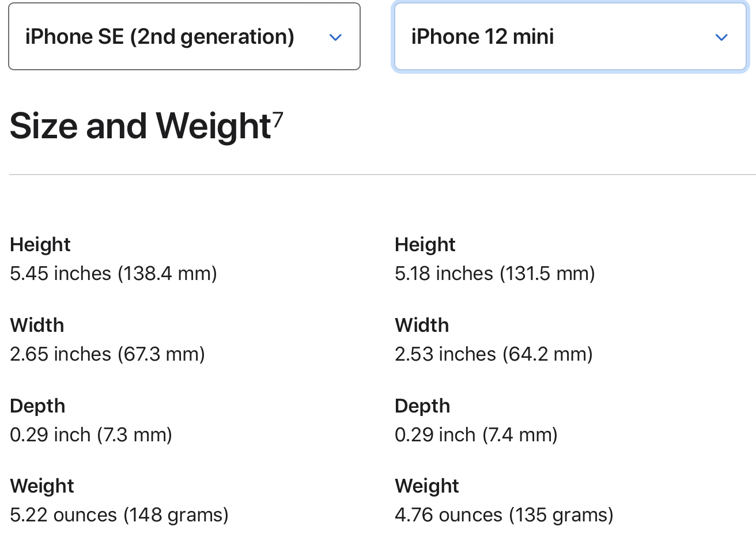This screenshot has width=756, height=560.
Task: Click the iPhone 12 mini Width label
Action: coord(422,325)
